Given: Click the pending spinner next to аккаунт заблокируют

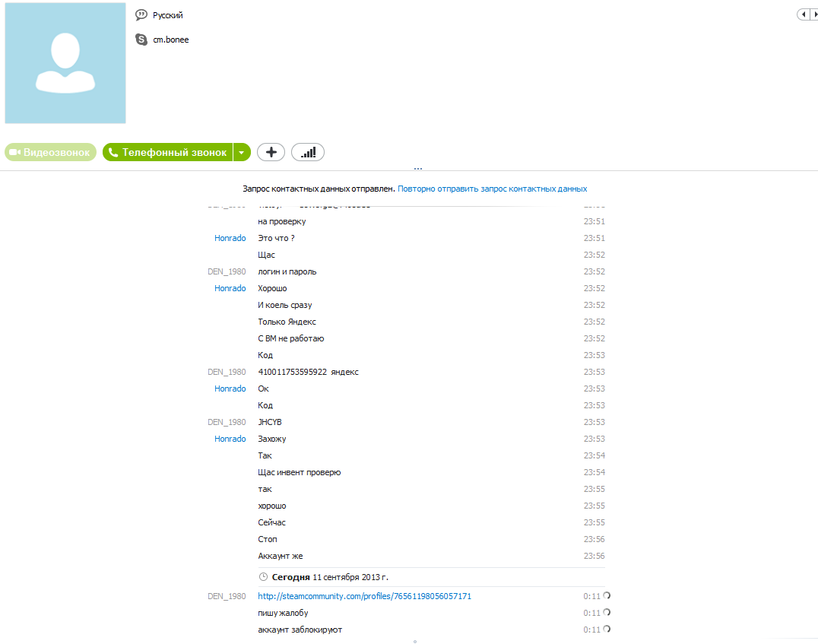Looking at the screenshot, I should click(607, 629).
